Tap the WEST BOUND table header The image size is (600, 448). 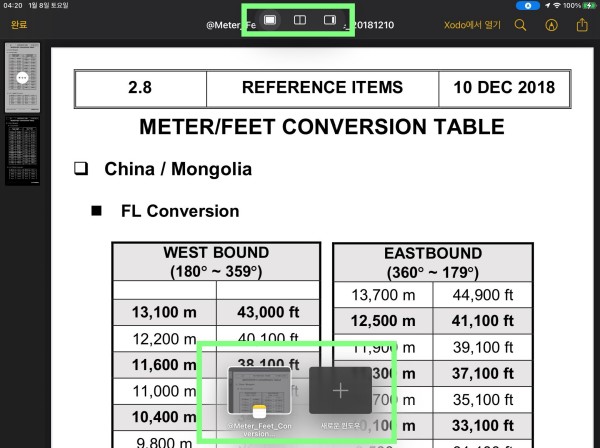tap(216, 261)
